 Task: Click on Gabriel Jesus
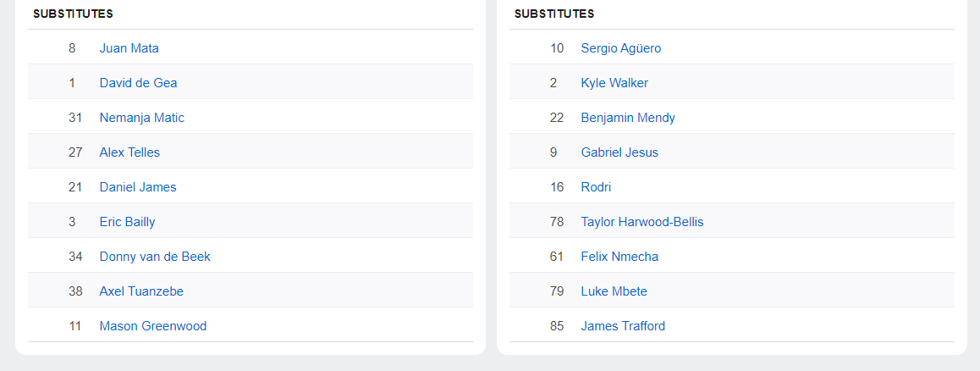(619, 152)
